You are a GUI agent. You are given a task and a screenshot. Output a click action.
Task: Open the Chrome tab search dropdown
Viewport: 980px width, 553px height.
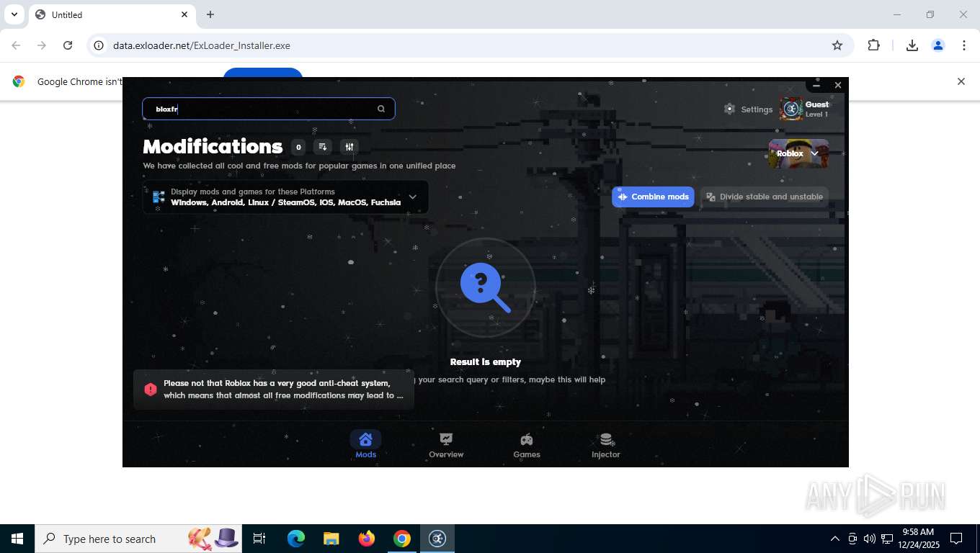tap(14, 14)
